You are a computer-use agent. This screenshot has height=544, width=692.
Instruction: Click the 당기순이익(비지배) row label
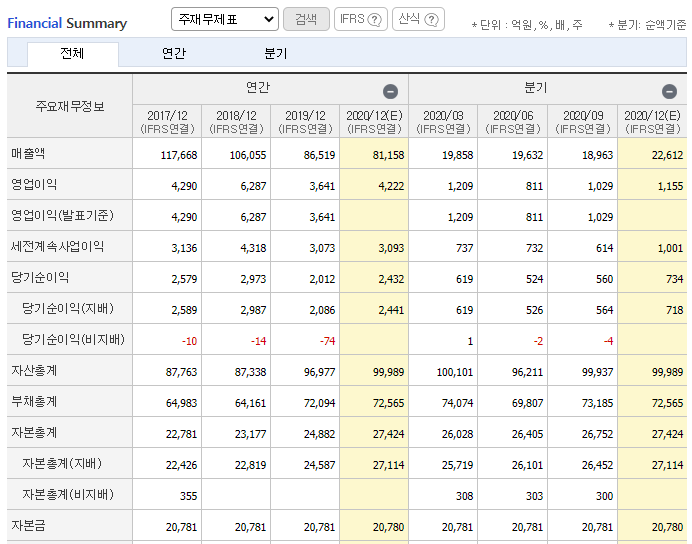pyautogui.click(x=73, y=339)
